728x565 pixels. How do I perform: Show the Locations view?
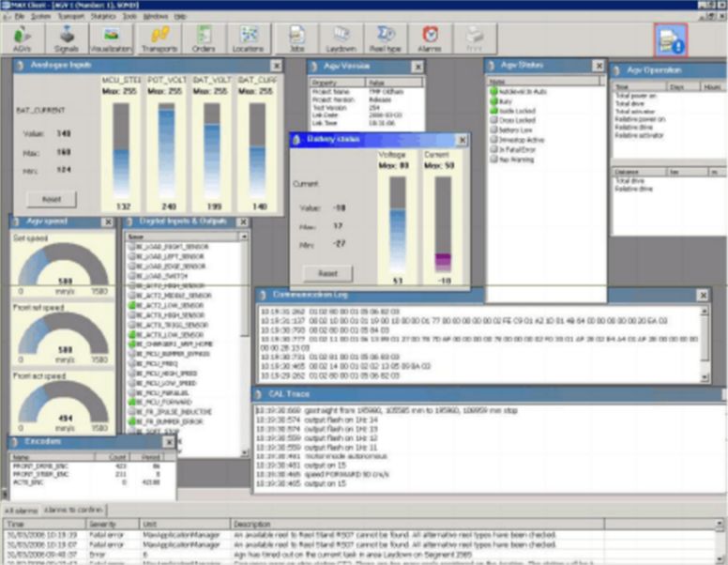pyautogui.click(x=248, y=38)
